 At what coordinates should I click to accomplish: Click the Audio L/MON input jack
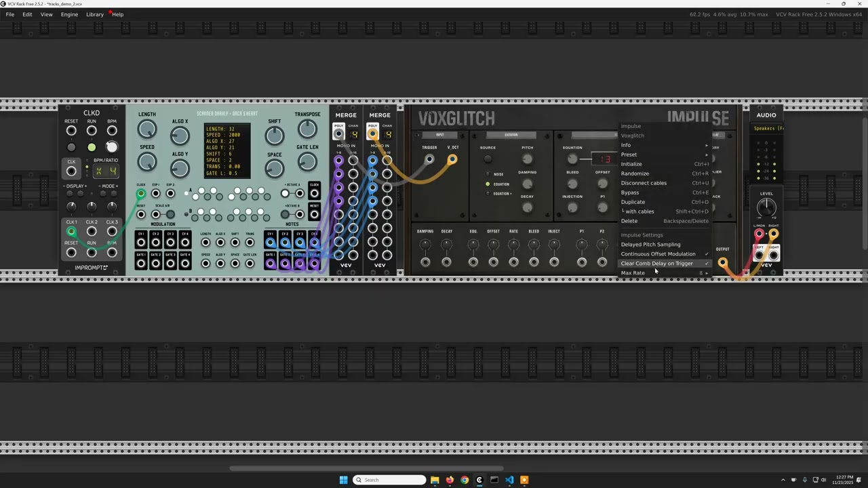[759, 235]
